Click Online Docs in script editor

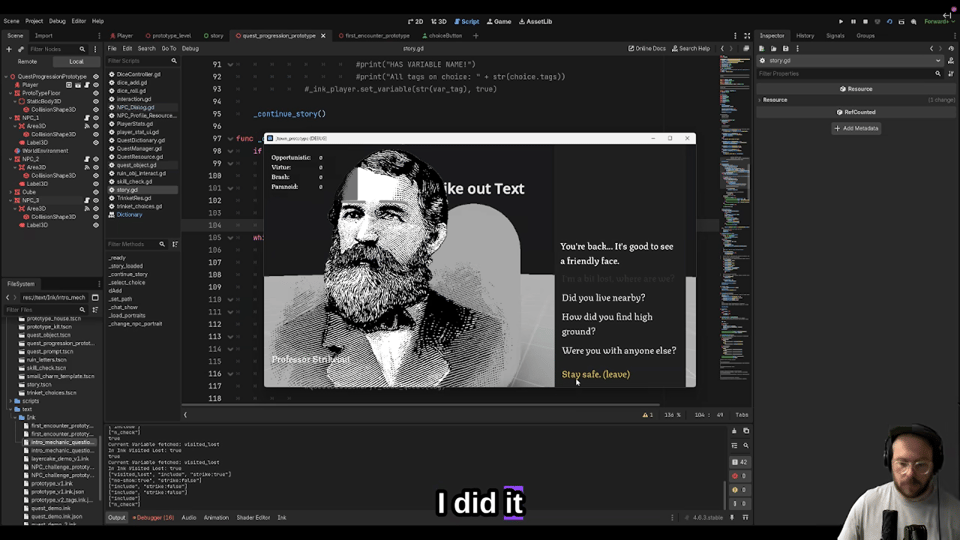(647, 48)
